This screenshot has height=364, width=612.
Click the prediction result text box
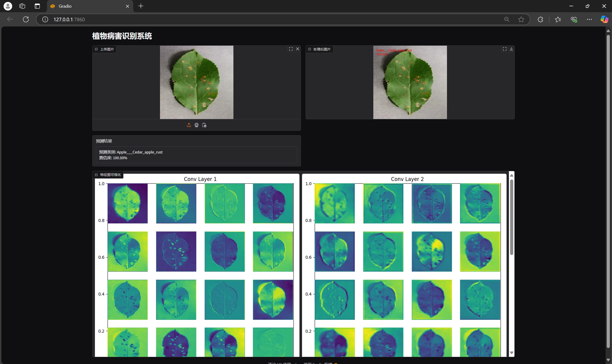[196, 155]
